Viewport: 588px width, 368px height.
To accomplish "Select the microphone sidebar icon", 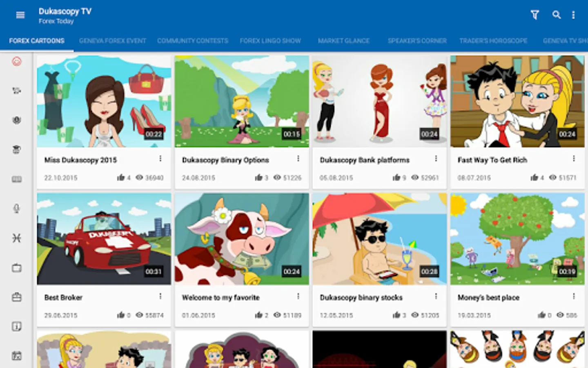I will point(17,209).
